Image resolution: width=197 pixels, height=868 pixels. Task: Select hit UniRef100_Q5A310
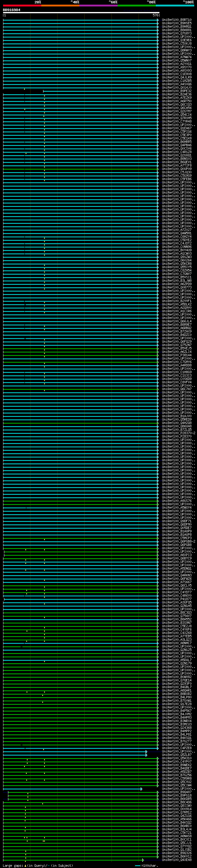coord(176,758)
